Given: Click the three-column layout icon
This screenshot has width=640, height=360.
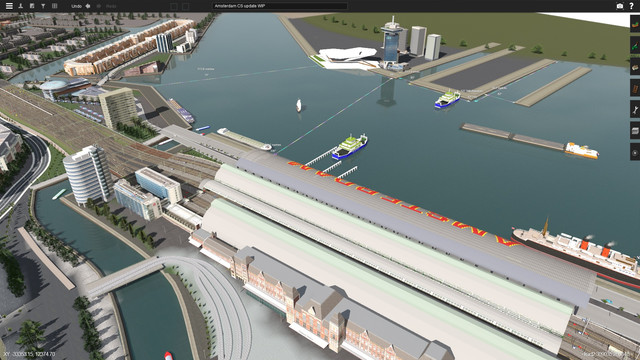Looking at the screenshot, I should [54, 6].
